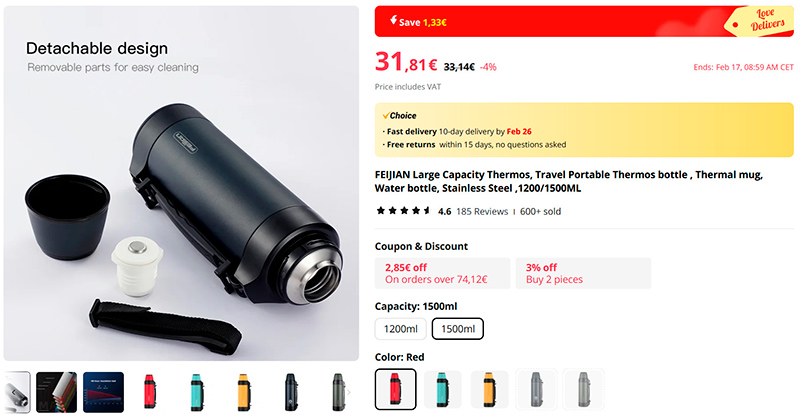Click the FEIJIAN product title text

[568, 182]
